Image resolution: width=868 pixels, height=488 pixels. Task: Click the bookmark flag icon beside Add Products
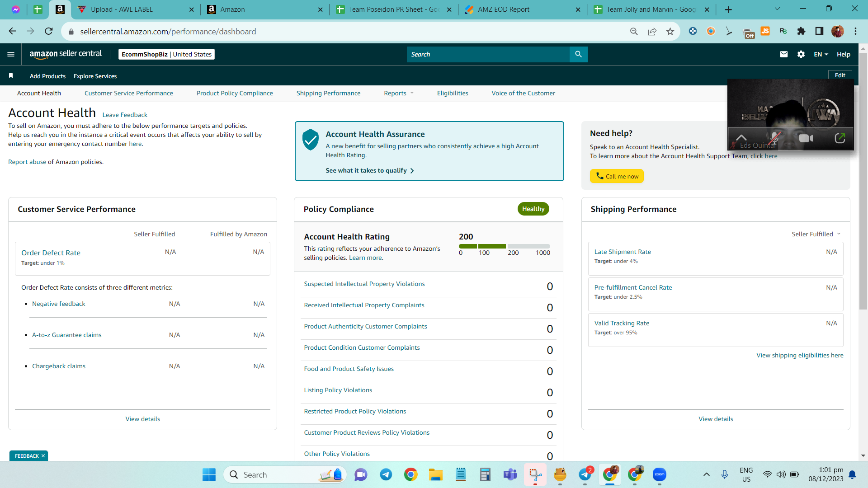(11, 75)
